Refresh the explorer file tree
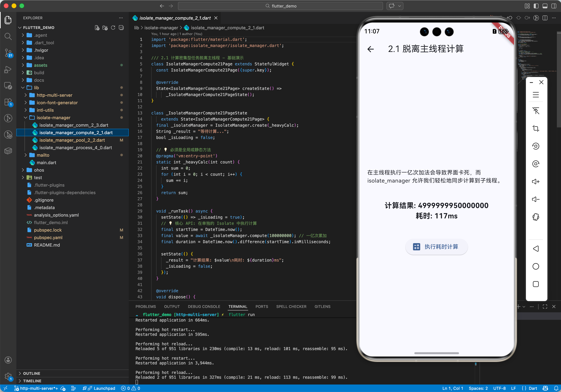This screenshot has height=392, width=561. (113, 28)
